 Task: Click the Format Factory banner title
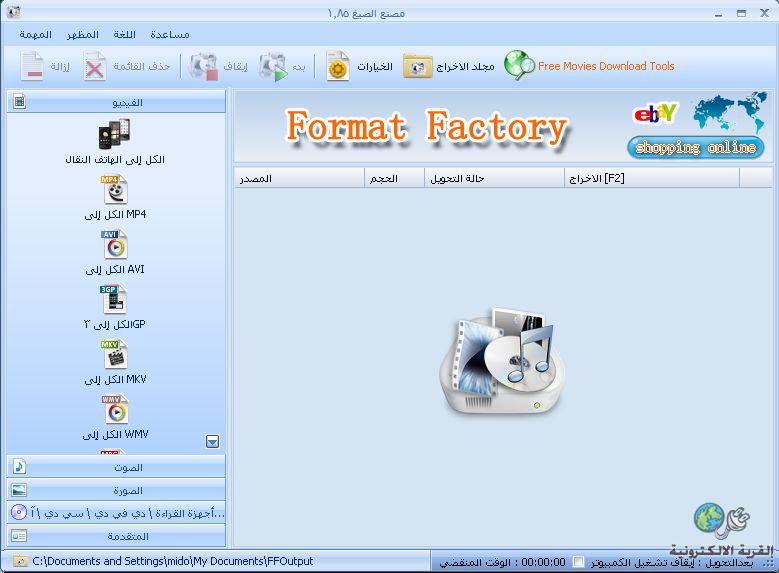click(x=427, y=126)
